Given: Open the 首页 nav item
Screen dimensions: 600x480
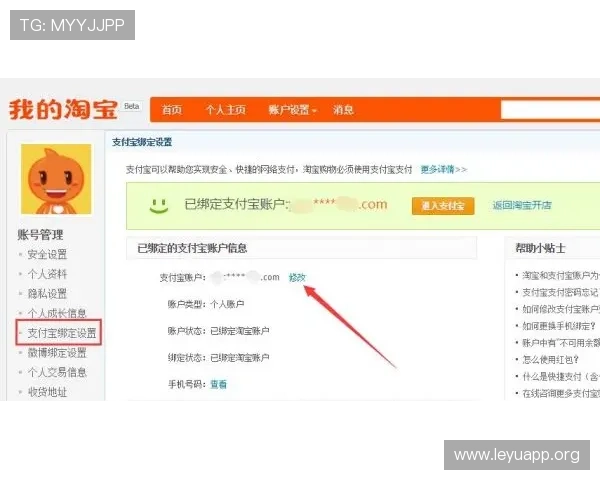Looking at the screenshot, I should coord(172,110).
